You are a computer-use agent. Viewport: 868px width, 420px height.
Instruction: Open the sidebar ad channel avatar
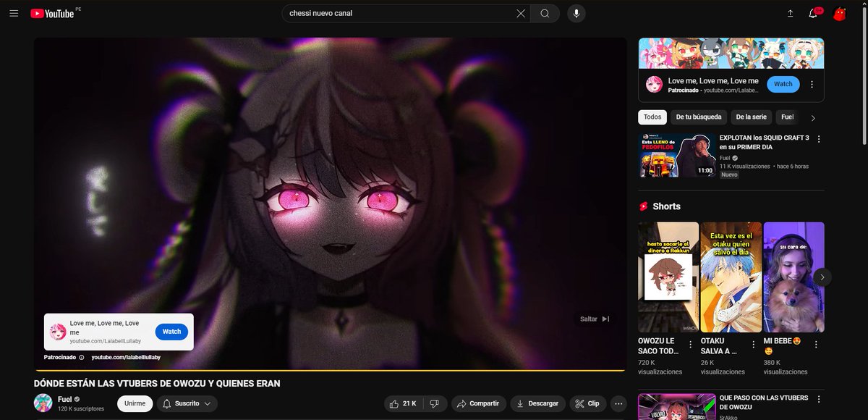[x=654, y=84]
